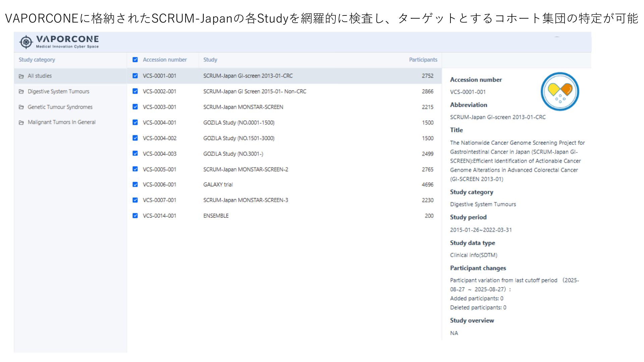Click accession number VCS-0006-001
Screen dimensions: 644x362
coord(159,185)
